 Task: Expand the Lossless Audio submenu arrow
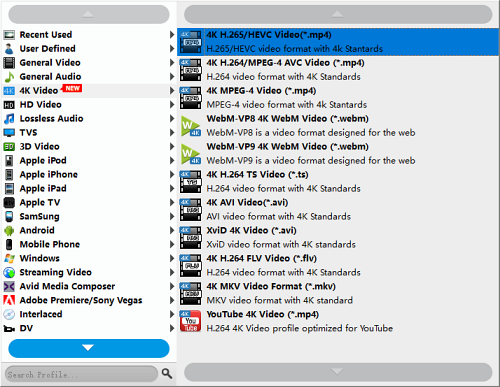click(172, 119)
